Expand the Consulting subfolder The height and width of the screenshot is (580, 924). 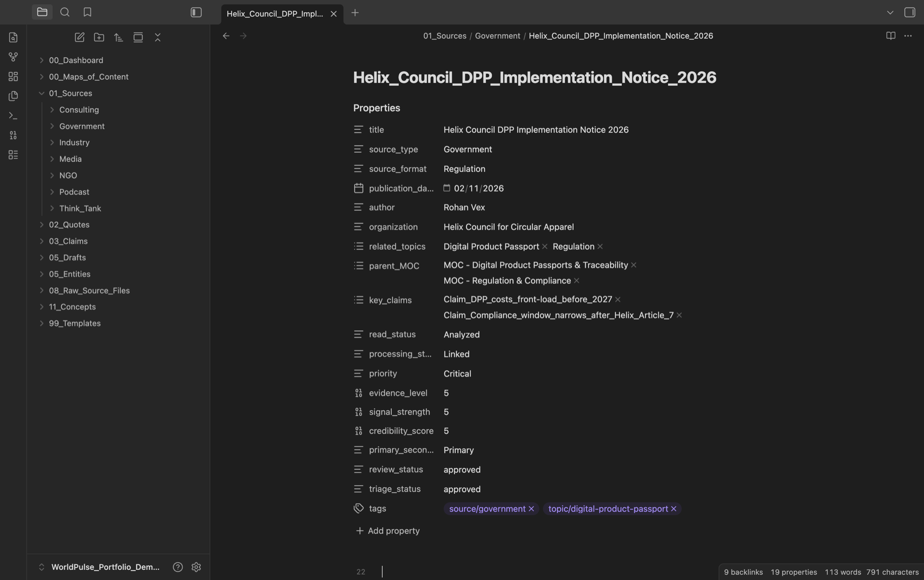pos(52,110)
